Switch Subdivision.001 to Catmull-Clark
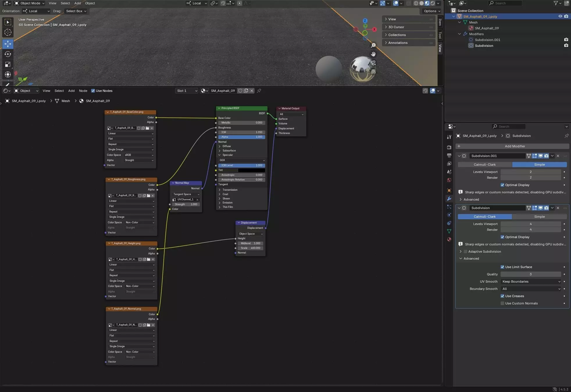This screenshot has width=571, height=392. [485, 165]
